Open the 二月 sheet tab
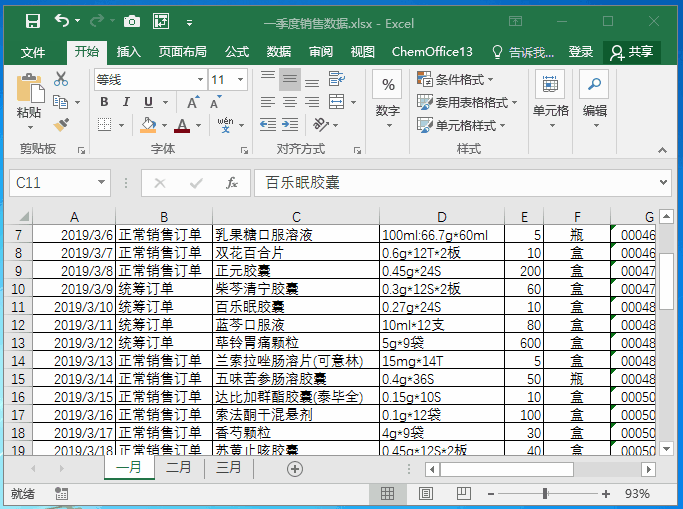This screenshot has height=509, width=683. (x=179, y=467)
